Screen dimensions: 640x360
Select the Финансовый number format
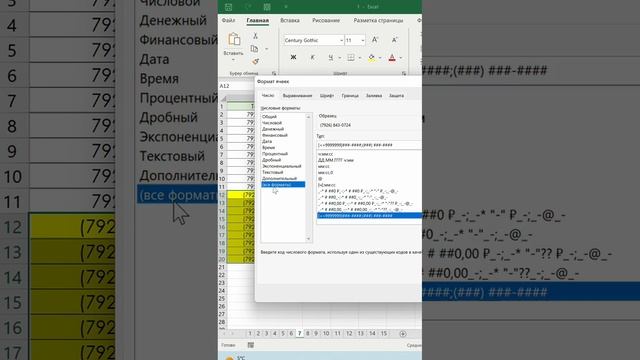275,135
